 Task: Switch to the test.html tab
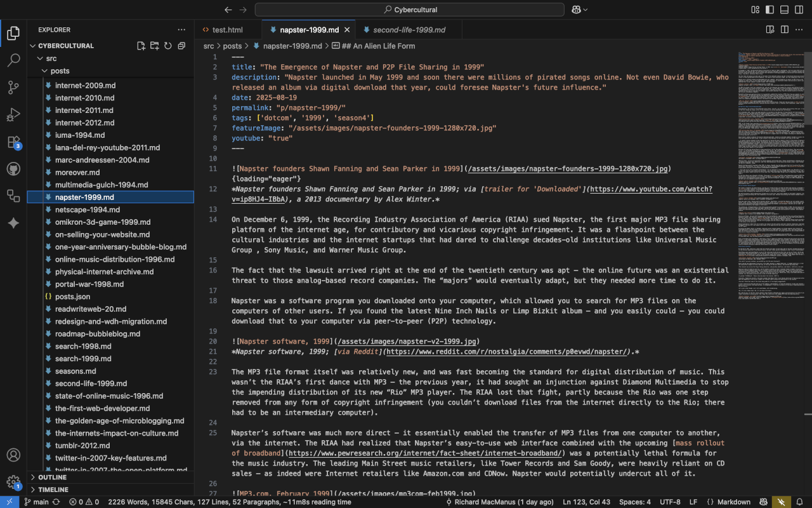pos(227,30)
